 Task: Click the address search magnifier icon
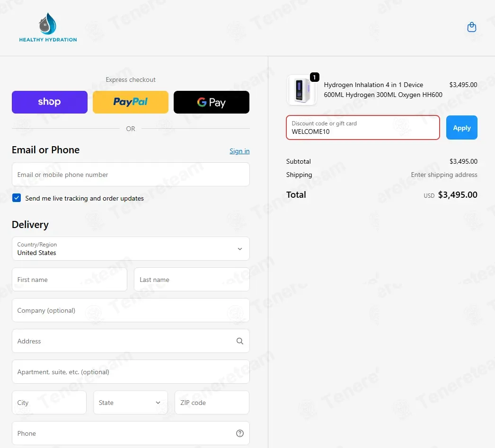(x=240, y=341)
